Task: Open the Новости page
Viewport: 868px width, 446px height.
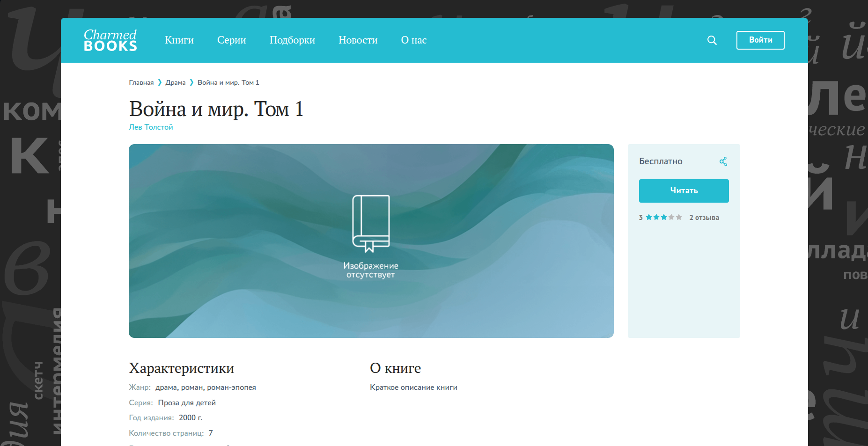Action: click(x=358, y=40)
